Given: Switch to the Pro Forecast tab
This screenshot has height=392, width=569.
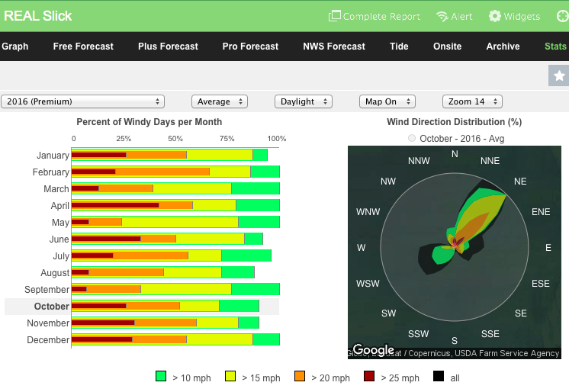Looking at the screenshot, I should (x=250, y=47).
